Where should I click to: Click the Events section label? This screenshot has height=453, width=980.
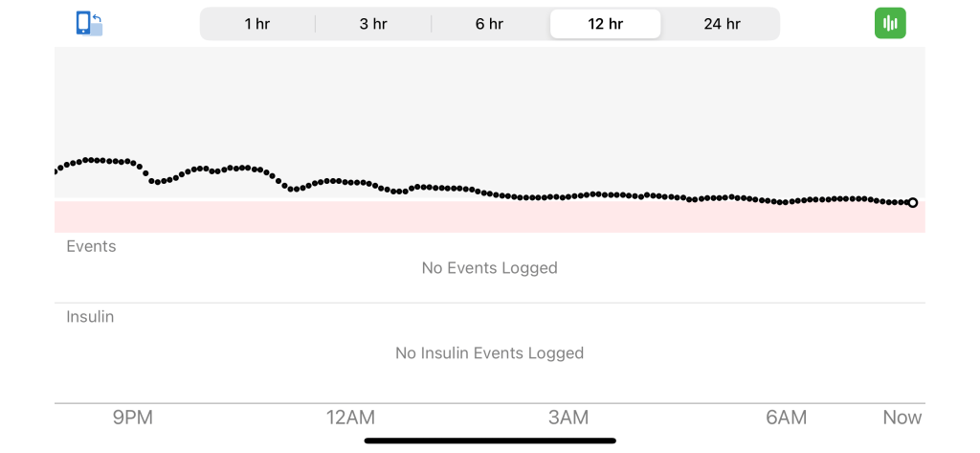click(x=91, y=246)
